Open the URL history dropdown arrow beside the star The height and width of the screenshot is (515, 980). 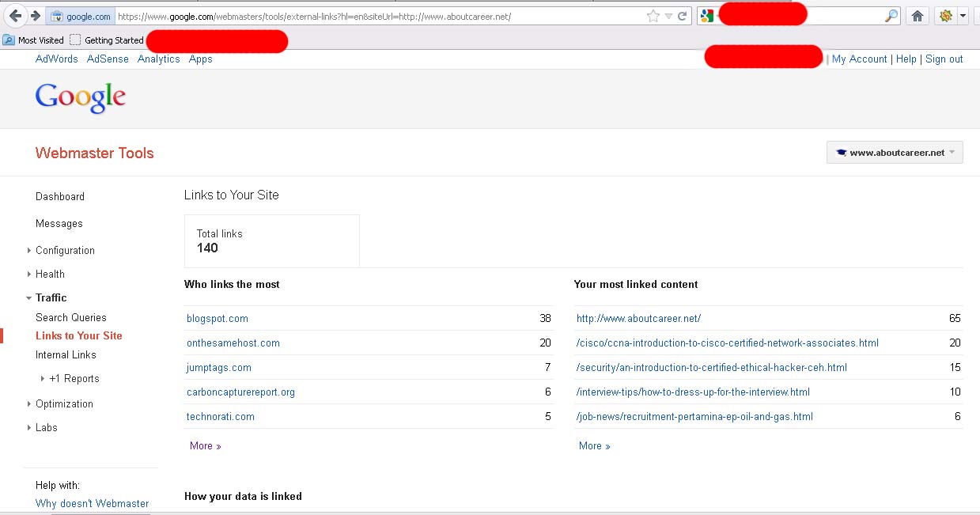(x=668, y=16)
